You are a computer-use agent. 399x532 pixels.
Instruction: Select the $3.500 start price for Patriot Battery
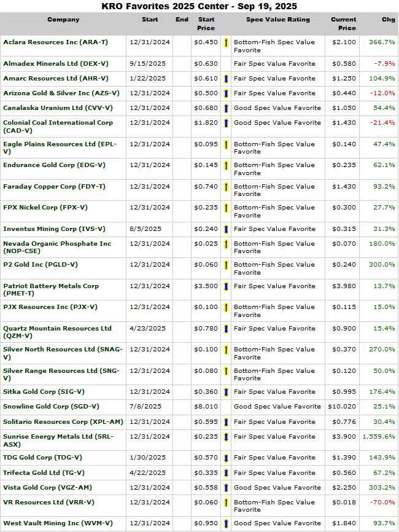point(206,286)
